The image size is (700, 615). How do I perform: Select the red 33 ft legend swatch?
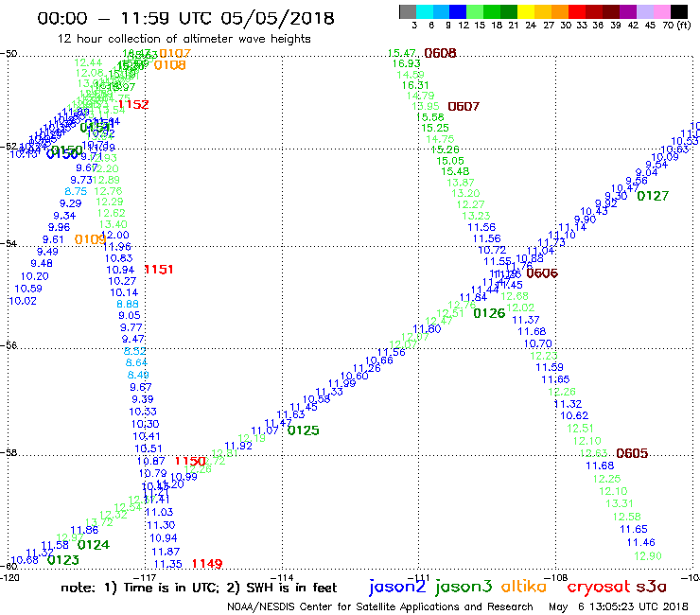[577, 11]
